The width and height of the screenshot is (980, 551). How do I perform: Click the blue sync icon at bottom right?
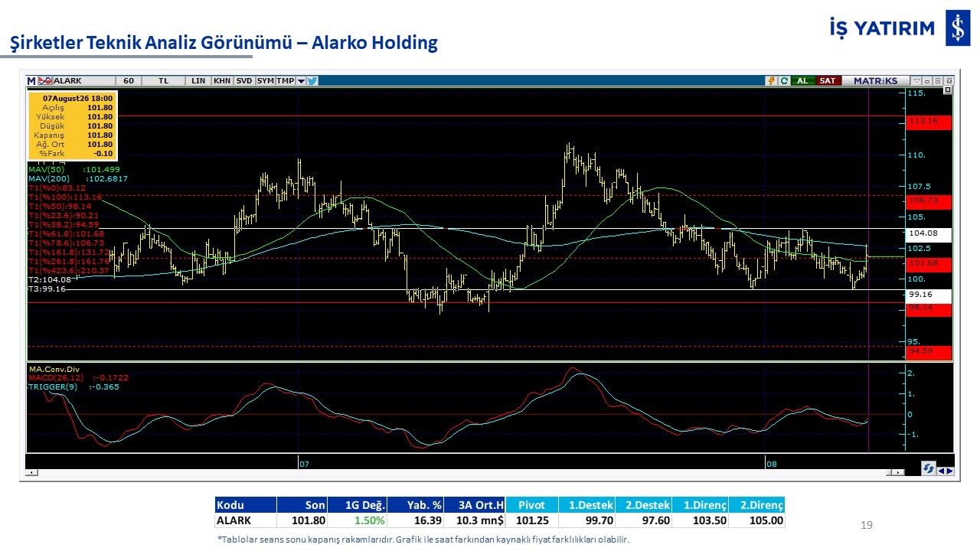[928, 468]
